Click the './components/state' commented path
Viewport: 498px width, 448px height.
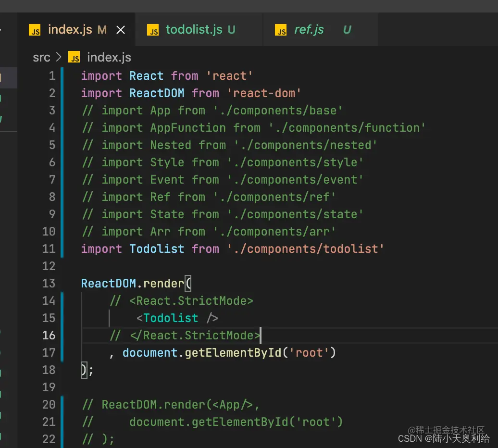coord(295,214)
